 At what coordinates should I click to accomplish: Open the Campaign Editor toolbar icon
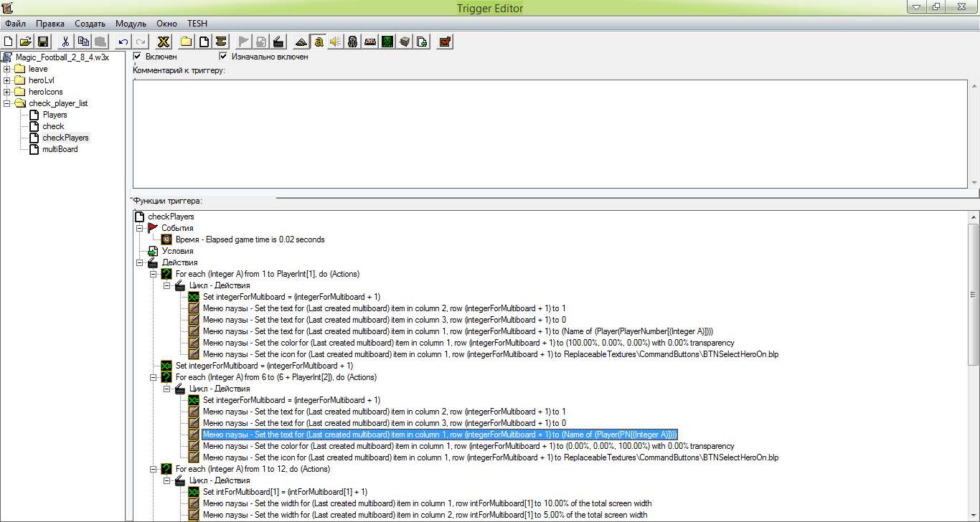370,42
